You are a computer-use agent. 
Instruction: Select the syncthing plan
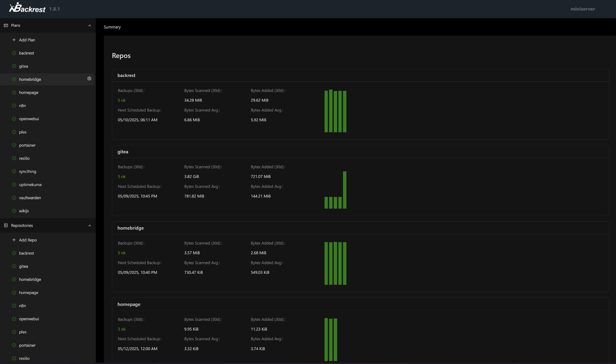(28, 172)
